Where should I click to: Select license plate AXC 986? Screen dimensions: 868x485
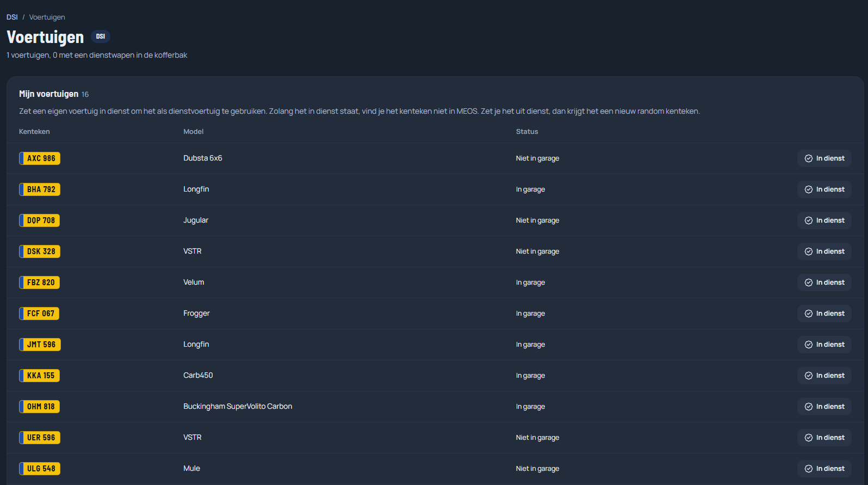tap(40, 158)
